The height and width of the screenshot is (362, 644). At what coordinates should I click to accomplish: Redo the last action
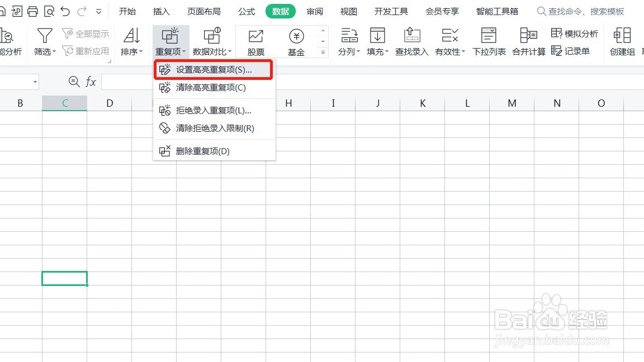82,12
